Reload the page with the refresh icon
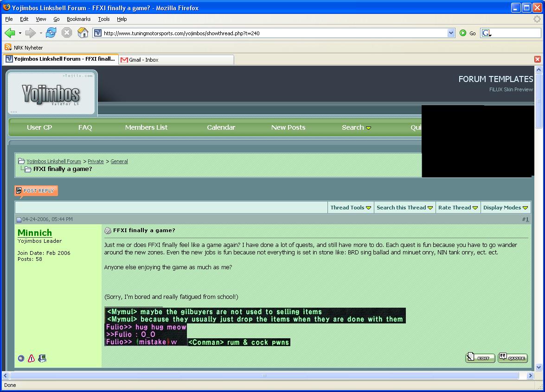The width and height of the screenshot is (545, 392). [51, 33]
